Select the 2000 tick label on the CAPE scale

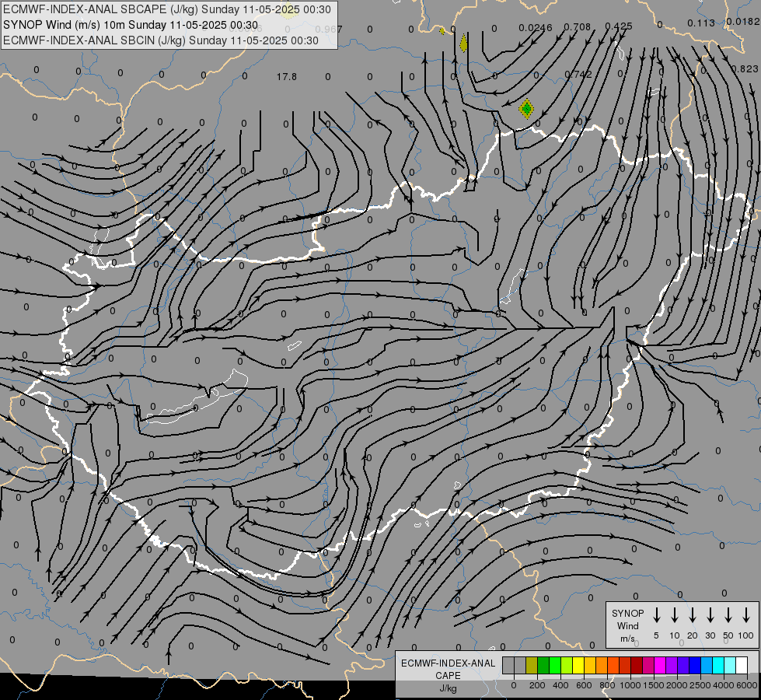tap(676, 685)
